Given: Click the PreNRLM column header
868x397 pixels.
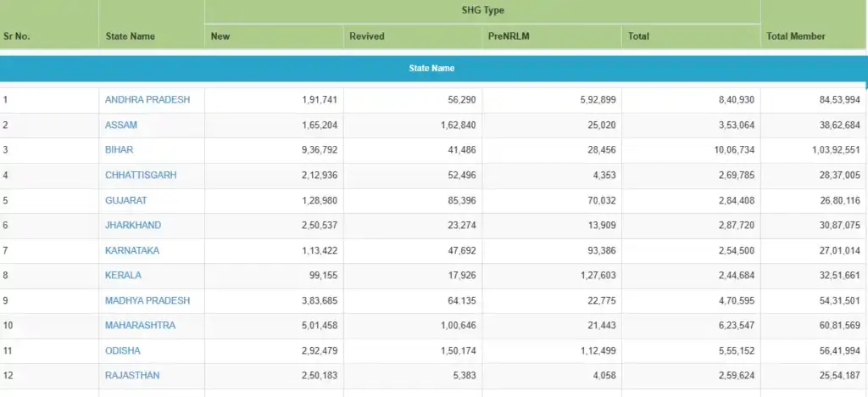Looking at the screenshot, I should point(509,36).
